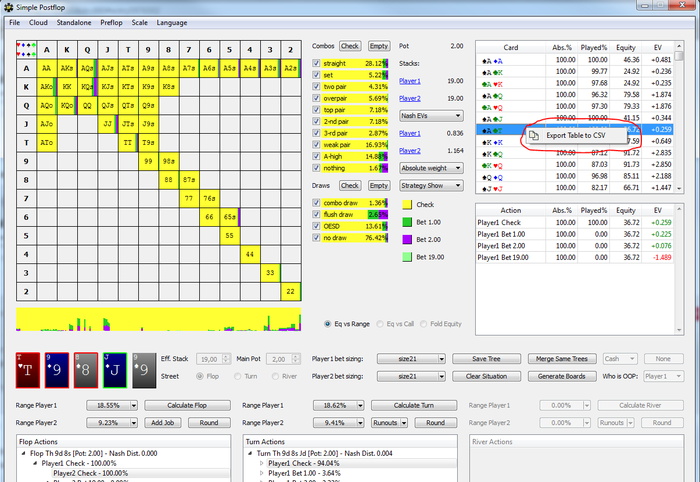
Task: Click the Save Tree button
Action: (487, 359)
